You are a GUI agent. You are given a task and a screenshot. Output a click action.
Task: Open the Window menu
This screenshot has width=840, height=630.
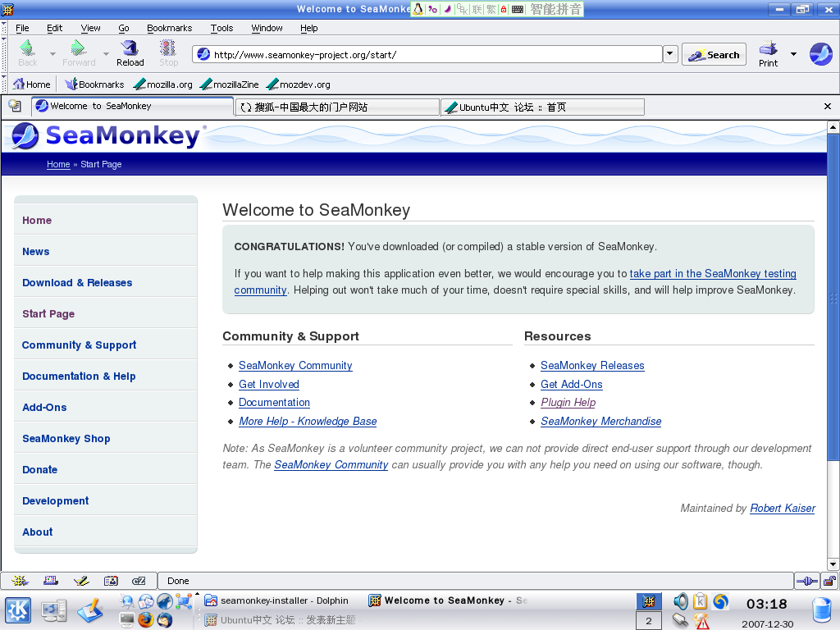coord(267,28)
